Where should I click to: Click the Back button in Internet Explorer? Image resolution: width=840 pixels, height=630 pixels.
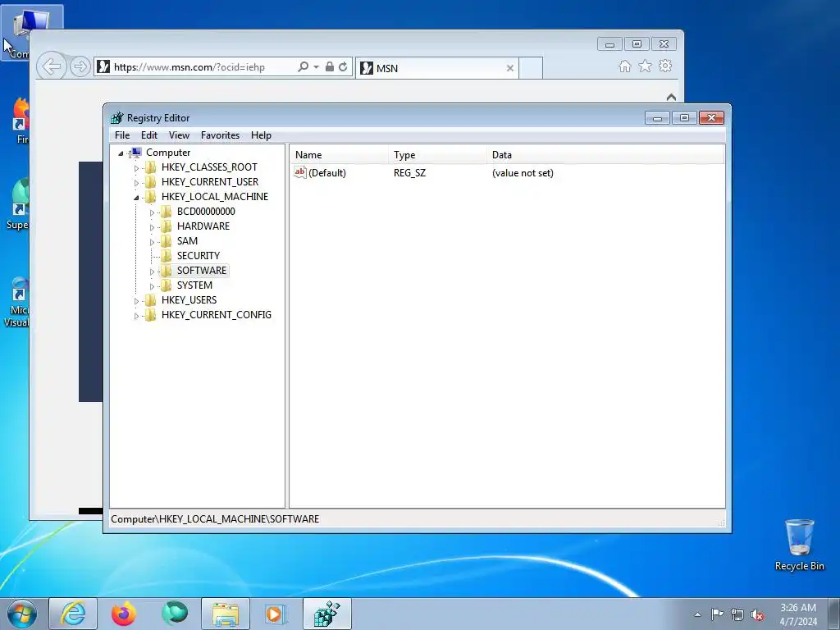pos(52,67)
